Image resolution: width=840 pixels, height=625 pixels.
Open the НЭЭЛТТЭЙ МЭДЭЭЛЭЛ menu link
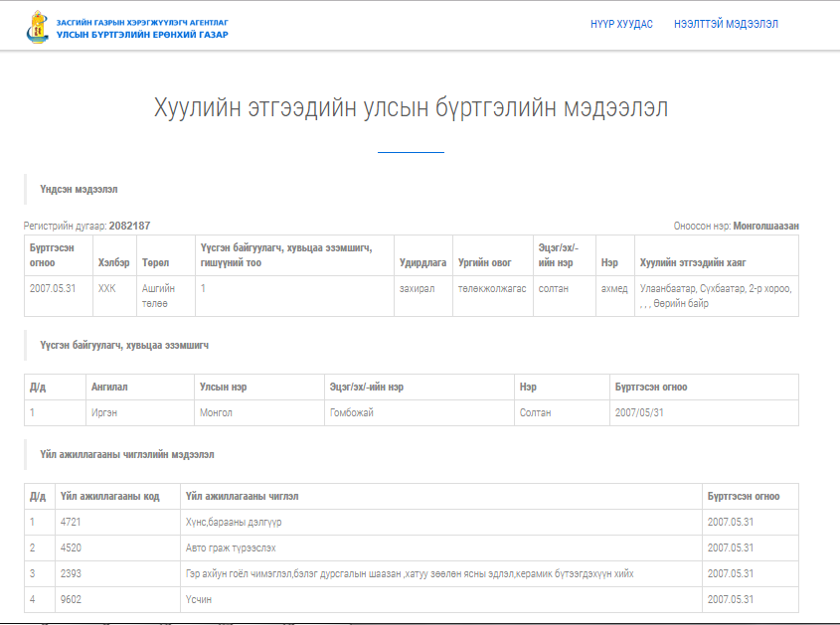726,24
